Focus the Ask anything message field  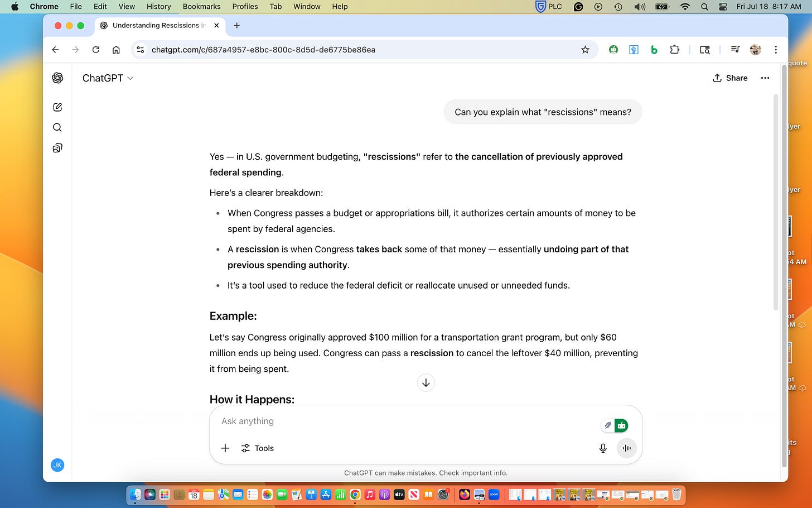pyautogui.click(x=407, y=421)
